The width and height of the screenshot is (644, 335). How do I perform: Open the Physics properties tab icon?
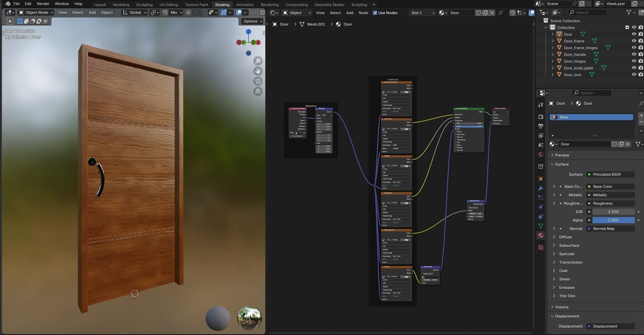pos(541,207)
